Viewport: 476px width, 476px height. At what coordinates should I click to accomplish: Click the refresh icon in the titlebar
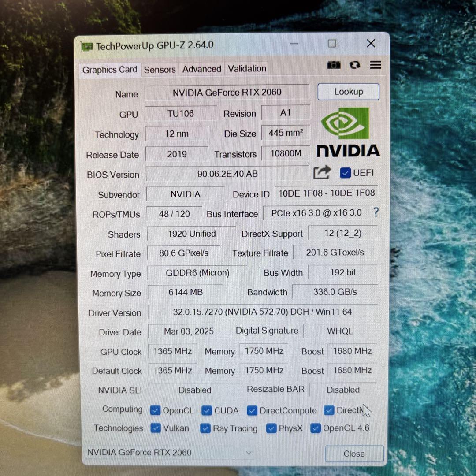(x=355, y=65)
